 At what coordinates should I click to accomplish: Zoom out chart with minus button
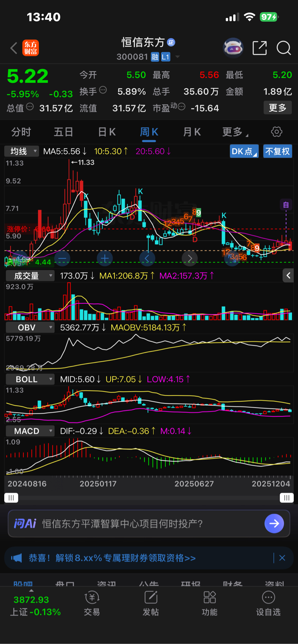click(x=62, y=258)
